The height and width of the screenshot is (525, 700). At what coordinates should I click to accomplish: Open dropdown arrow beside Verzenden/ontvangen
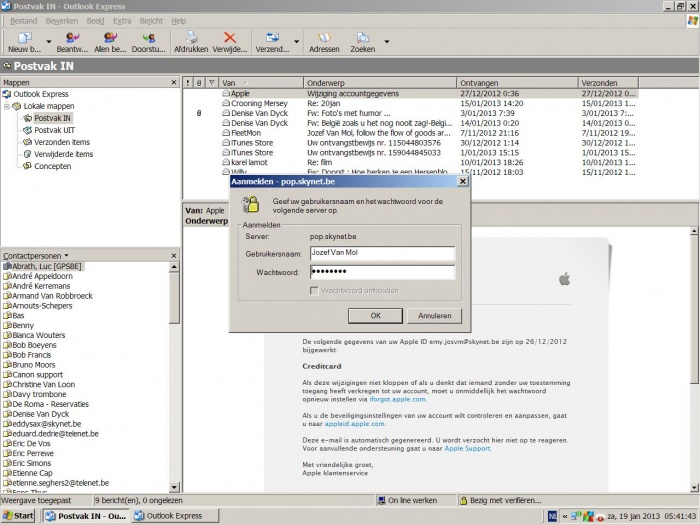pos(296,42)
